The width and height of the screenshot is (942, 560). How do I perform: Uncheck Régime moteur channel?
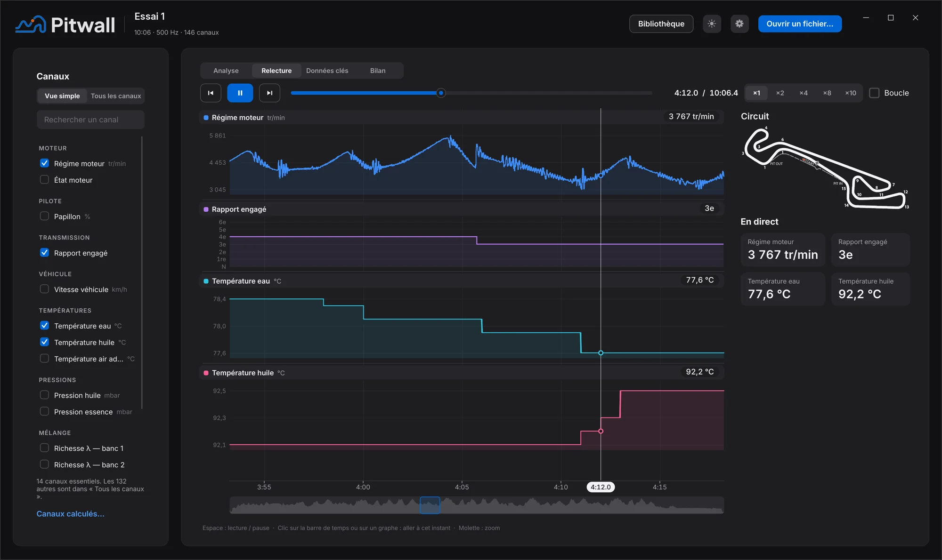44,163
